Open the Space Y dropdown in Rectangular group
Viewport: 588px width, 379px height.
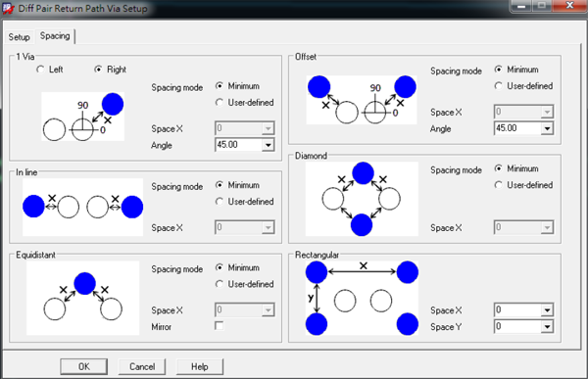click(x=547, y=327)
